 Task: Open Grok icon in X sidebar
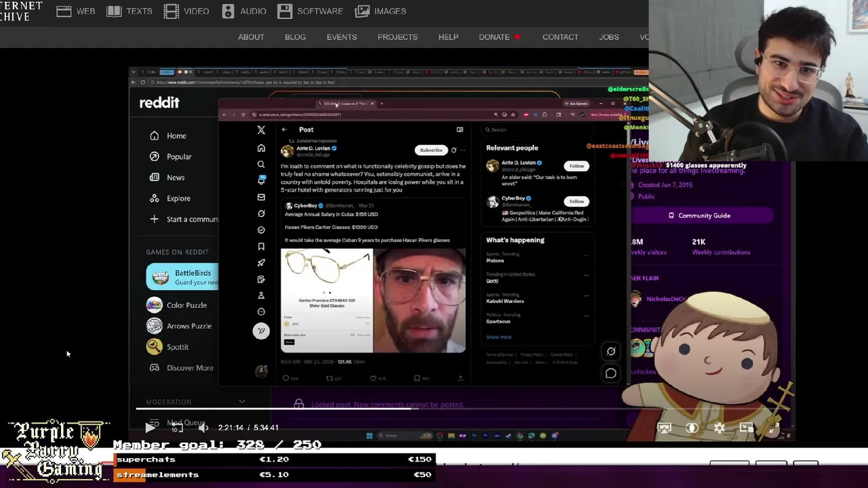261,213
